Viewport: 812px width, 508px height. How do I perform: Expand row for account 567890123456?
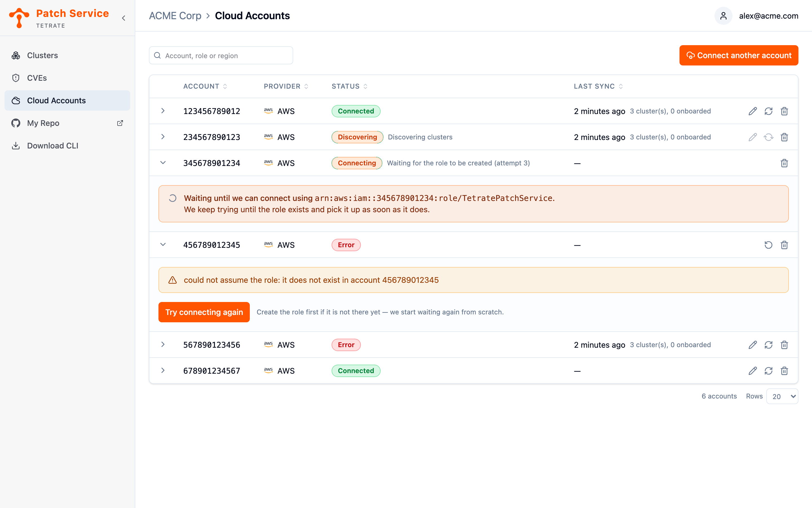coord(163,344)
